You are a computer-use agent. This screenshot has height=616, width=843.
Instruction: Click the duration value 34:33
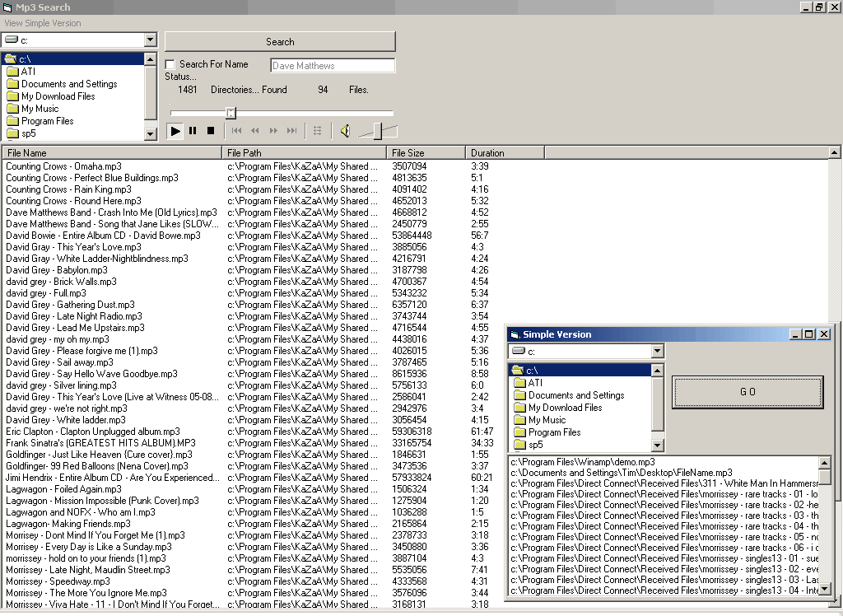tap(482, 443)
